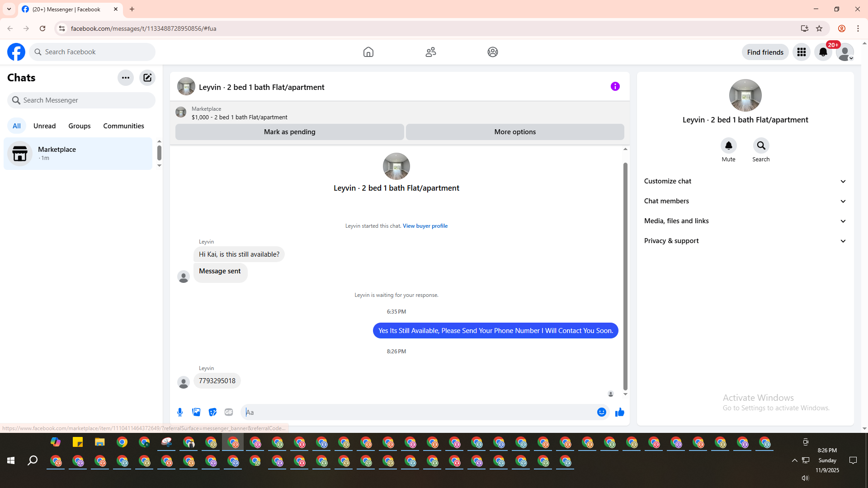Click the Search Facebook field

click(92, 52)
